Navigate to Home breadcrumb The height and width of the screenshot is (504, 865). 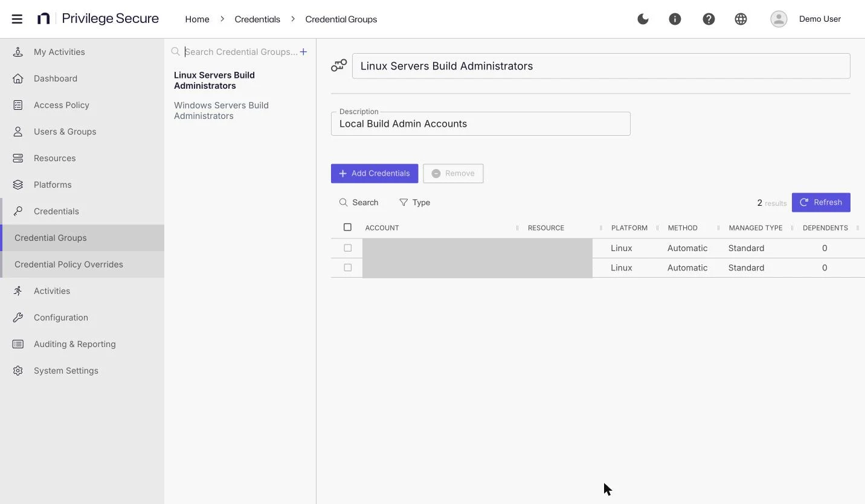pos(197,19)
